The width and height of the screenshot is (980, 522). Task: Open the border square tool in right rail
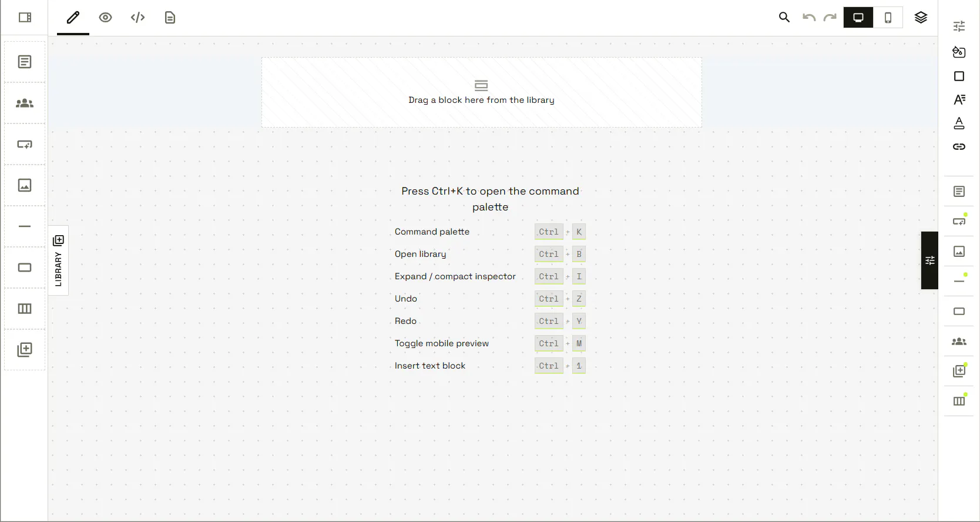[959, 76]
